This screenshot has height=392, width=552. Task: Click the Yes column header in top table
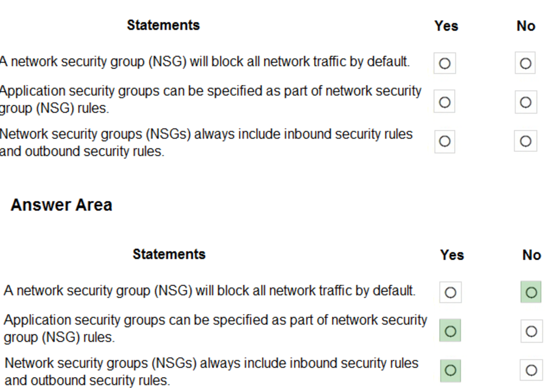coord(446,26)
